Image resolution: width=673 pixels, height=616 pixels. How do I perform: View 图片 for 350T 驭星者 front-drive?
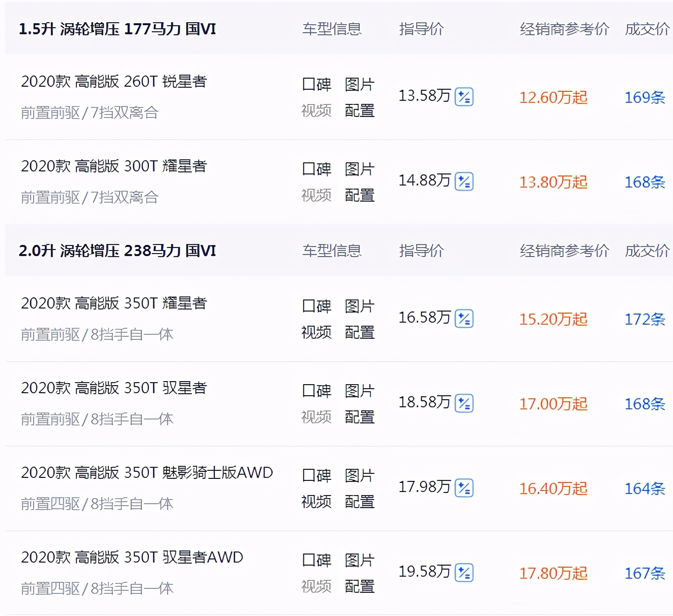coord(360,391)
